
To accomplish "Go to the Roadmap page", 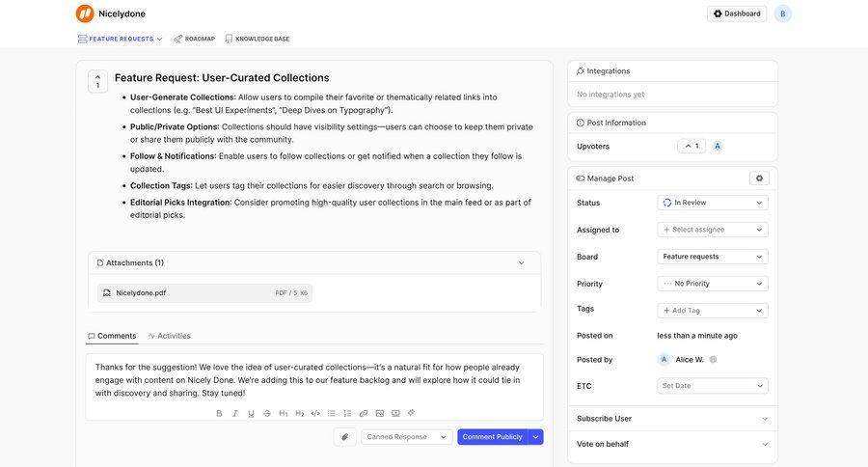I will coord(194,39).
